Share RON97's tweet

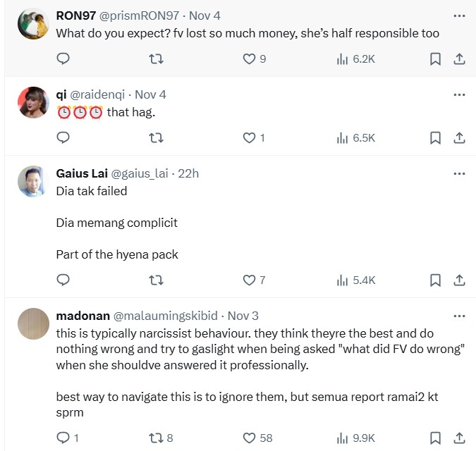click(x=458, y=59)
